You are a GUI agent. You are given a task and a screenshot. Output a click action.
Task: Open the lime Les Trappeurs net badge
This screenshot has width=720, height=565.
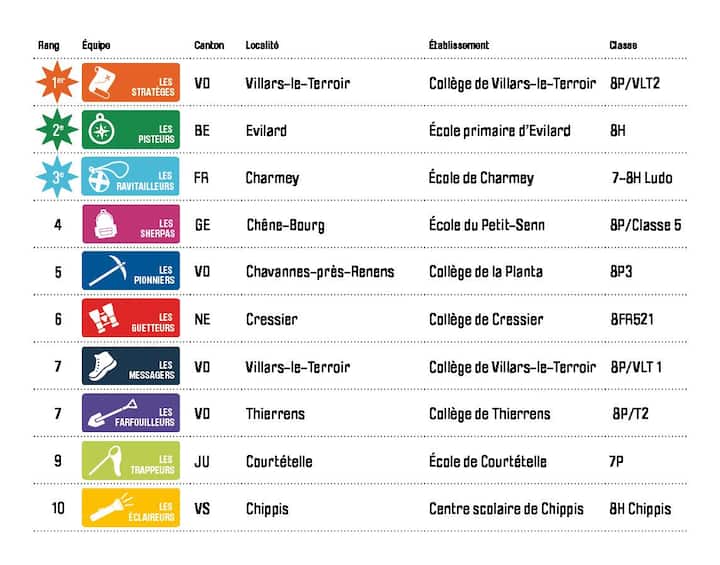click(x=131, y=461)
